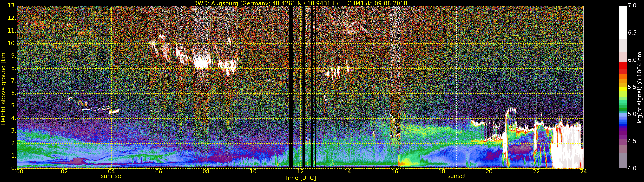Viewport: 644px width, 182px height.
Task: Select the '8.' height axis tick label
Action: [14, 68]
